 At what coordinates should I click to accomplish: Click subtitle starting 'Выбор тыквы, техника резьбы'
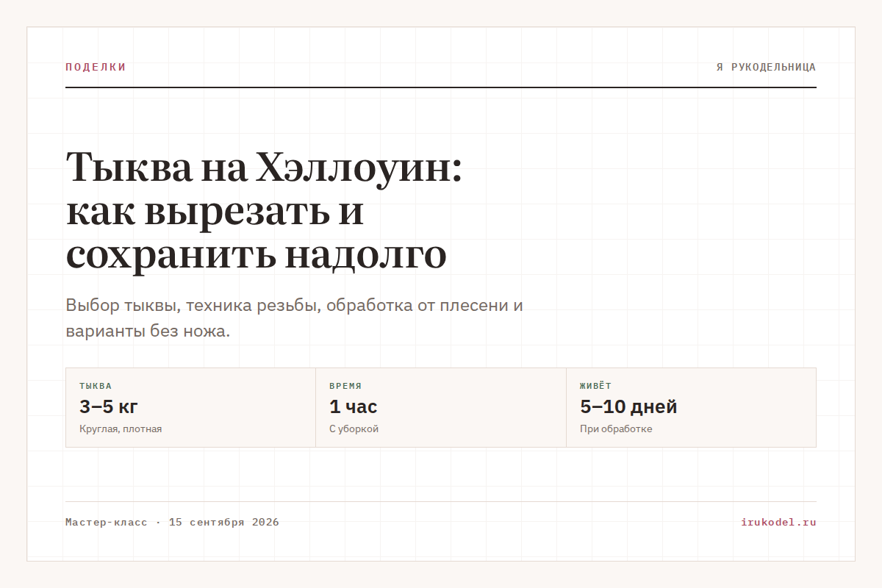point(294,318)
